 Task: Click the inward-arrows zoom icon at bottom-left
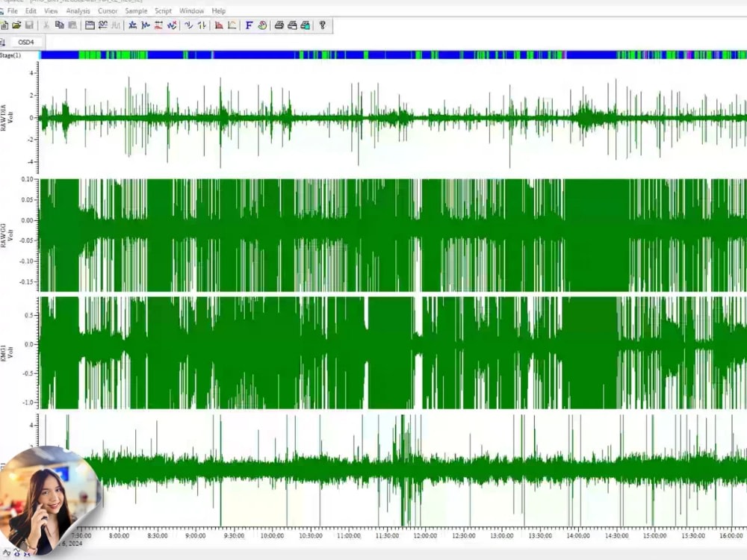click(x=26, y=554)
